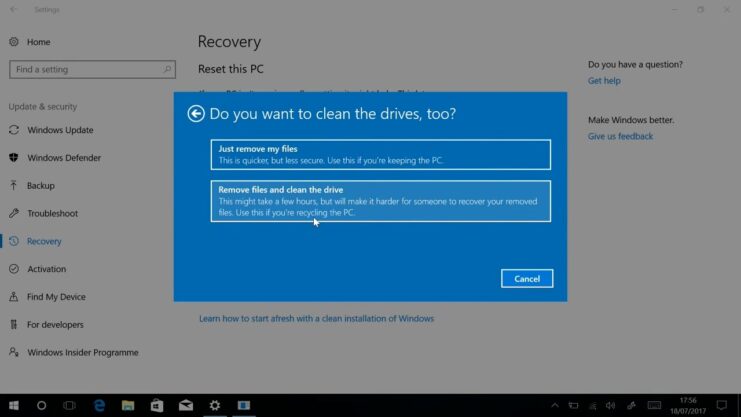Cancel the reset dialog
Viewport: 741px width, 417px height.
pyautogui.click(x=527, y=278)
